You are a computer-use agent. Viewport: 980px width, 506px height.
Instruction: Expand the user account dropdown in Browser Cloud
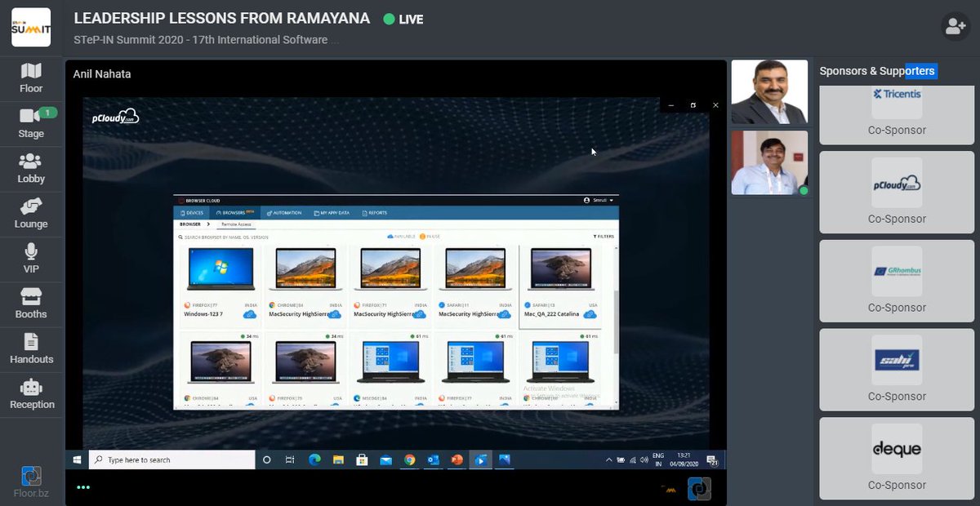pos(598,200)
